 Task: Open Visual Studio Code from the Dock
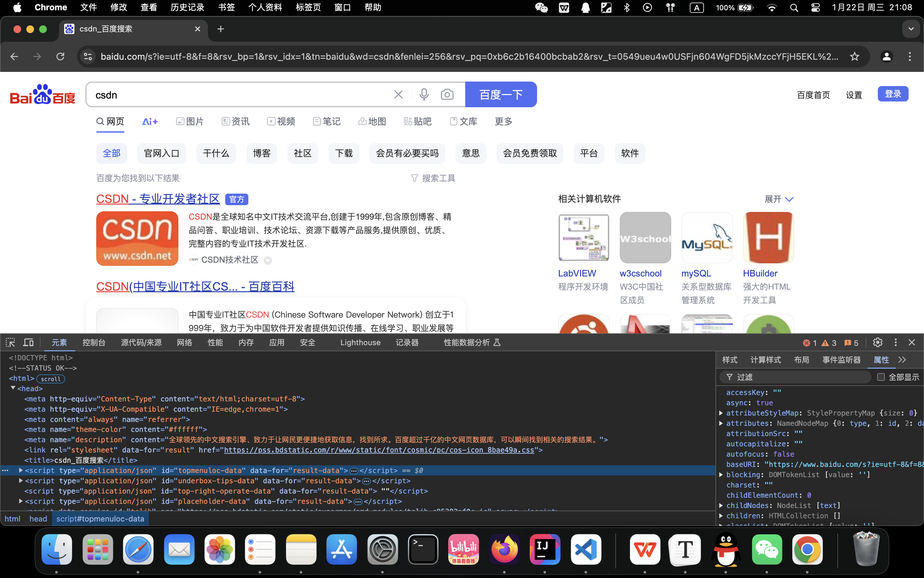tap(586, 549)
